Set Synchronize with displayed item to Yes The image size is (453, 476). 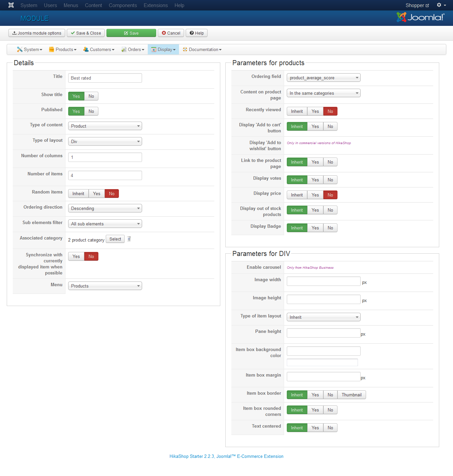(76, 256)
